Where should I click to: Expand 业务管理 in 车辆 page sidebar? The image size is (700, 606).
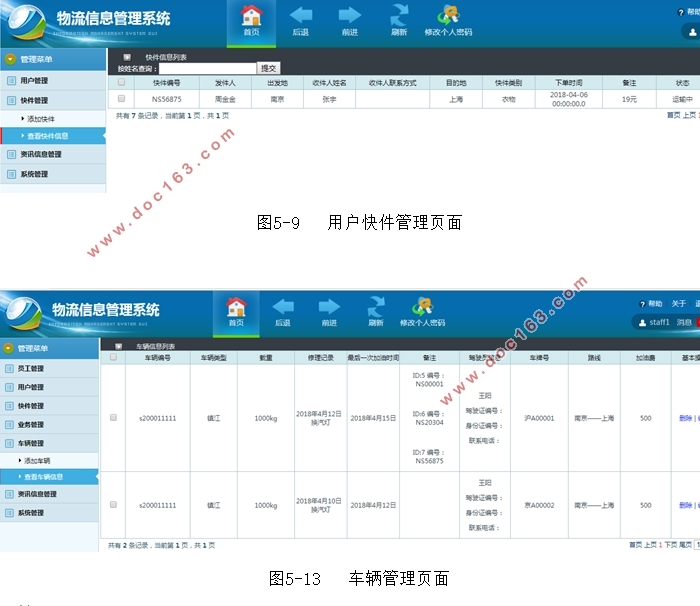(49, 424)
